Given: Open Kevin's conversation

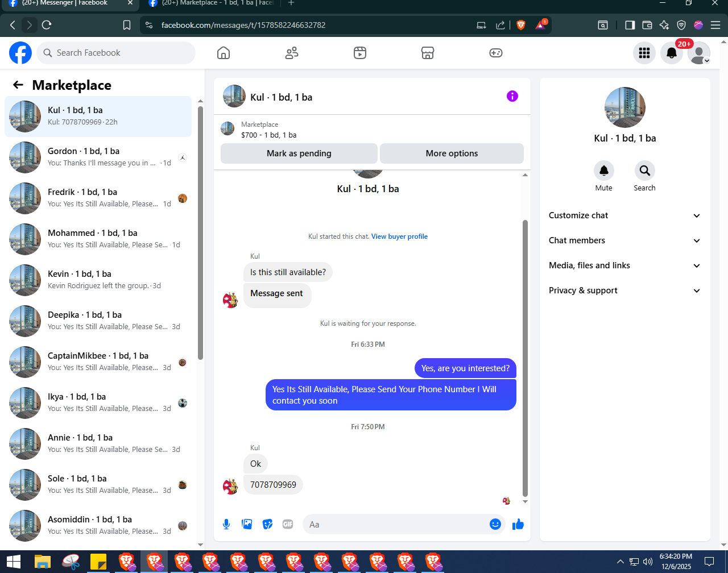Looking at the screenshot, I should (98, 280).
